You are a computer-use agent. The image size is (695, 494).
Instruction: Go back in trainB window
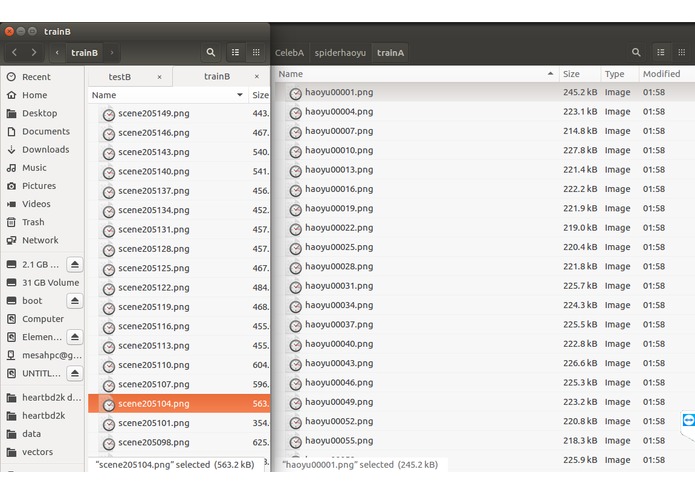[x=14, y=52]
